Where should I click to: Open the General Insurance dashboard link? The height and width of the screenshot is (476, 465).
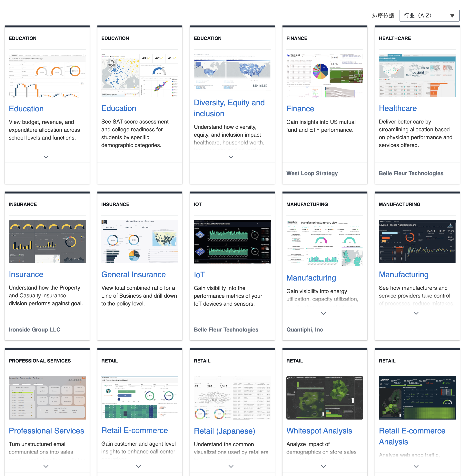(x=133, y=275)
